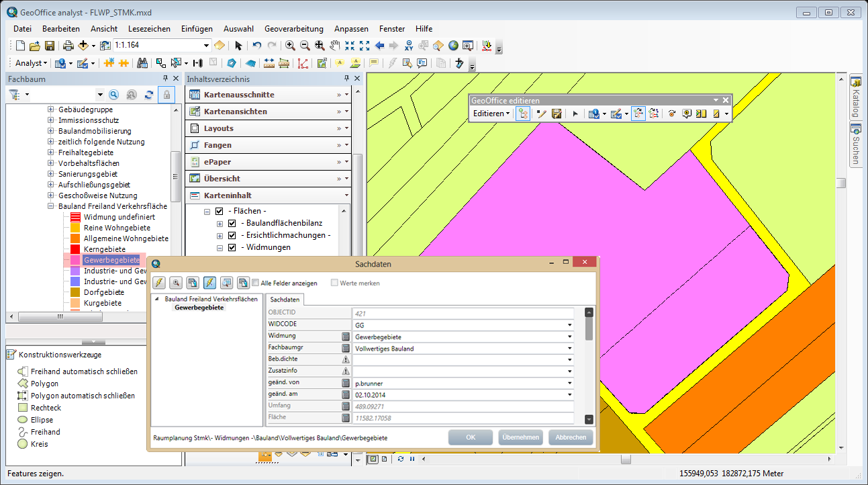Click the binoculars Find icon
This screenshot has width=868, height=485.
[x=142, y=63]
